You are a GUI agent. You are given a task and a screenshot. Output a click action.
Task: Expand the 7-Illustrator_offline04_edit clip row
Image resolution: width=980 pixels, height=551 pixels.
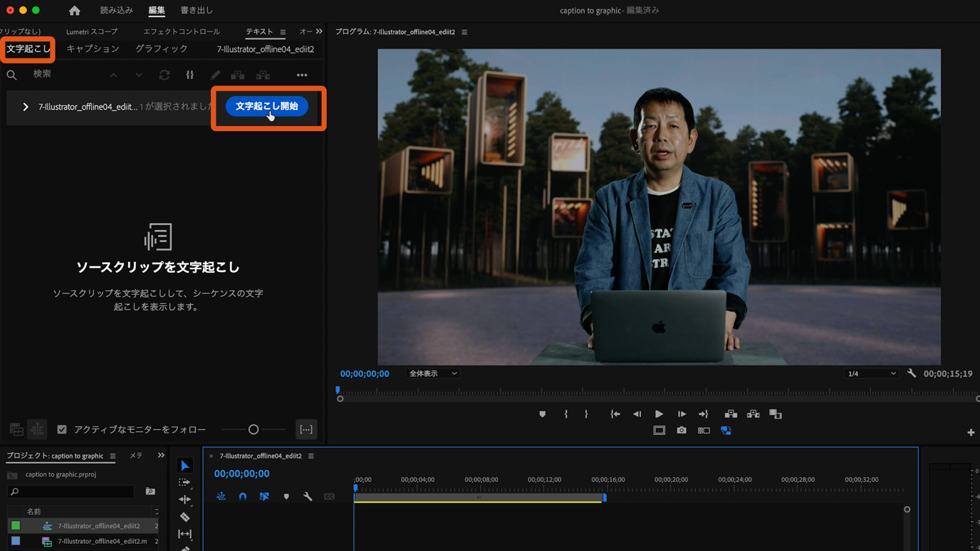point(26,107)
